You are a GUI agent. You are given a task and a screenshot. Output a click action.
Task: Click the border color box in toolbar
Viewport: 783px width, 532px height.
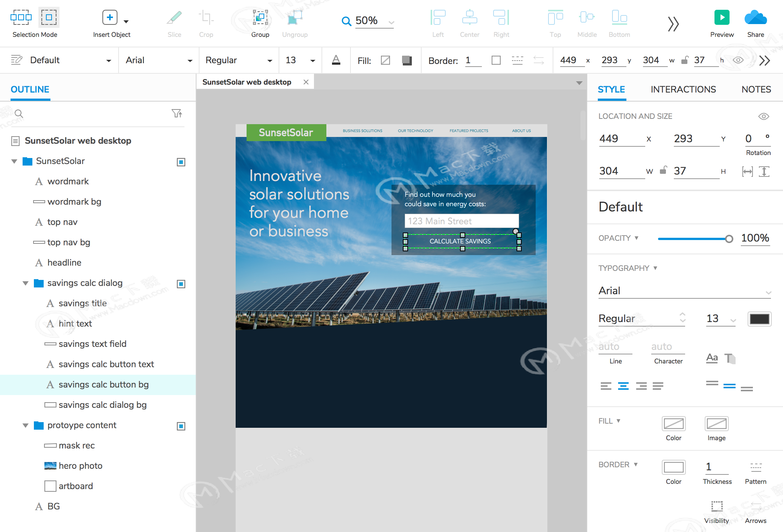pos(496,60)
